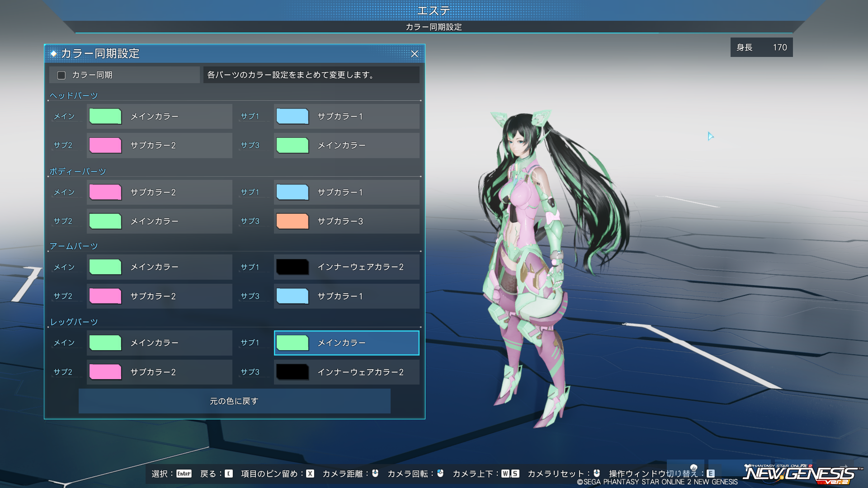
Task: Click the mouse icon beside カメラ距離
Action: 375,473
